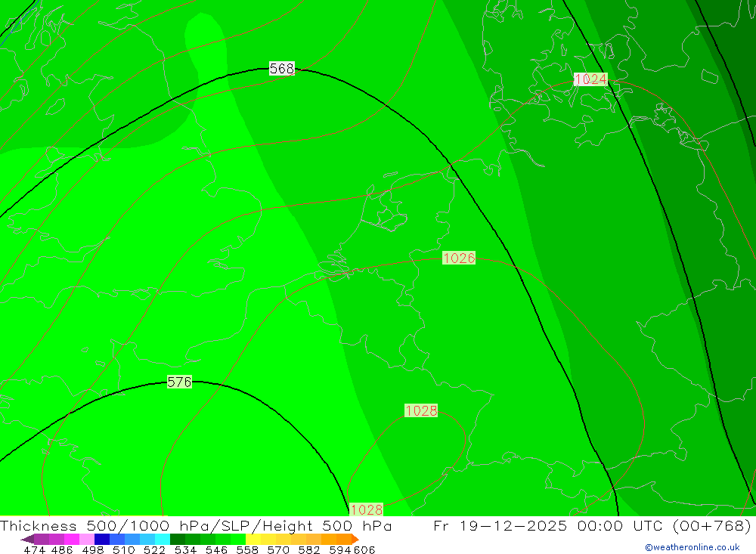Click the forecast offset '(00+768)'
The width and height of the screenshot is (756, 554).
coord(711,525)
